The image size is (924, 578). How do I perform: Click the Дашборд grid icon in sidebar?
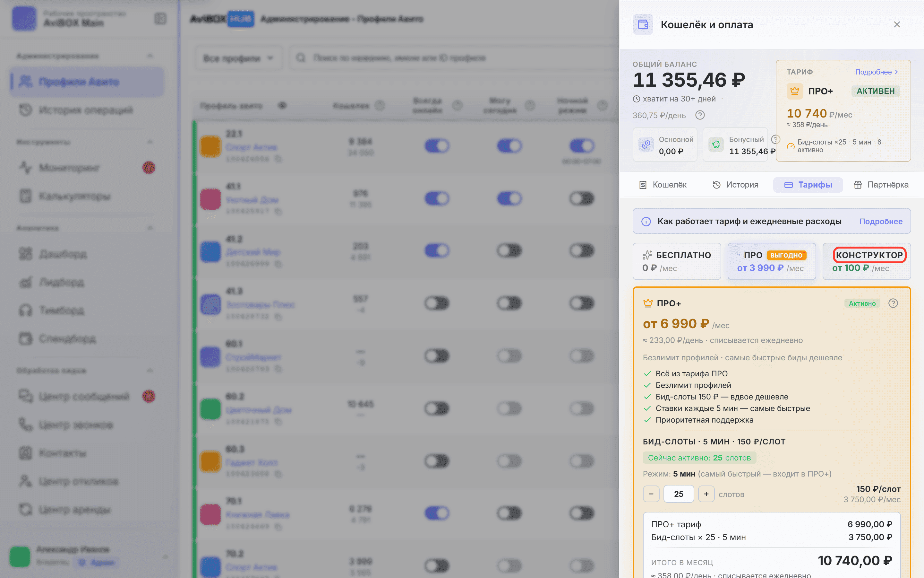[x=26, y=253]
